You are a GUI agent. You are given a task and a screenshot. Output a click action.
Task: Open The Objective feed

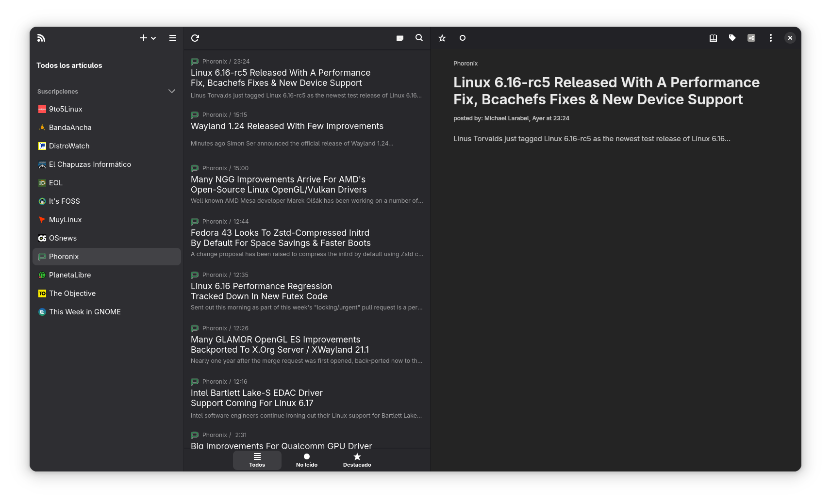[107, 293]
